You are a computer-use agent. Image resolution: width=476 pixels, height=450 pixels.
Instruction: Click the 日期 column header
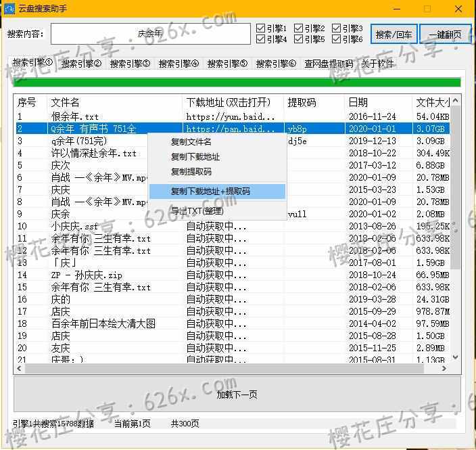379,102
